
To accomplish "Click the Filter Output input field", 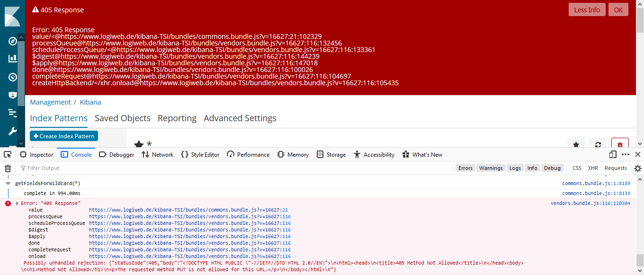I will (234, 168).
